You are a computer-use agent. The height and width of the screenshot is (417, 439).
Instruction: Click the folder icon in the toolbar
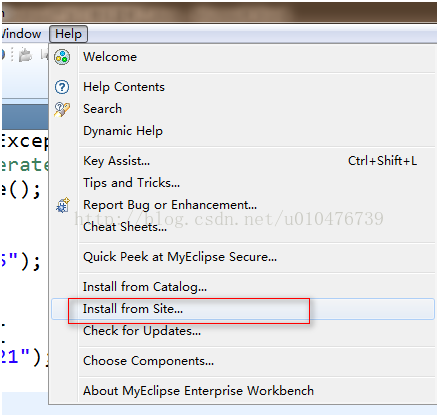(25, 55)
